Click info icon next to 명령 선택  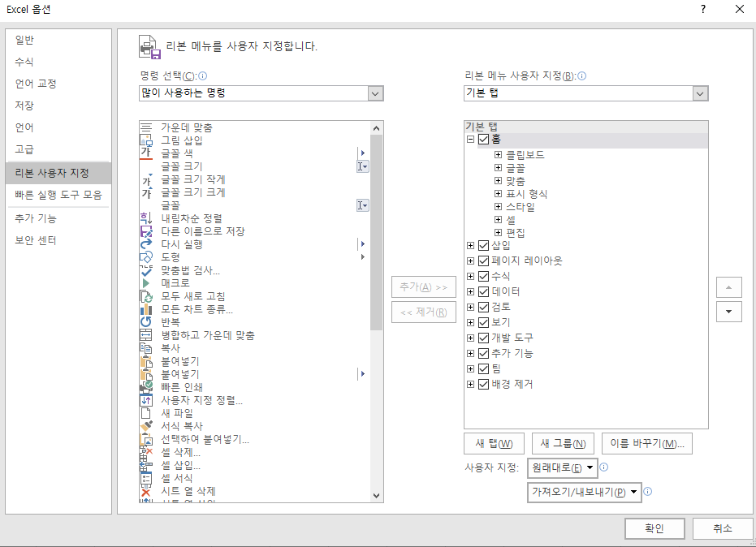click(202, 75)
